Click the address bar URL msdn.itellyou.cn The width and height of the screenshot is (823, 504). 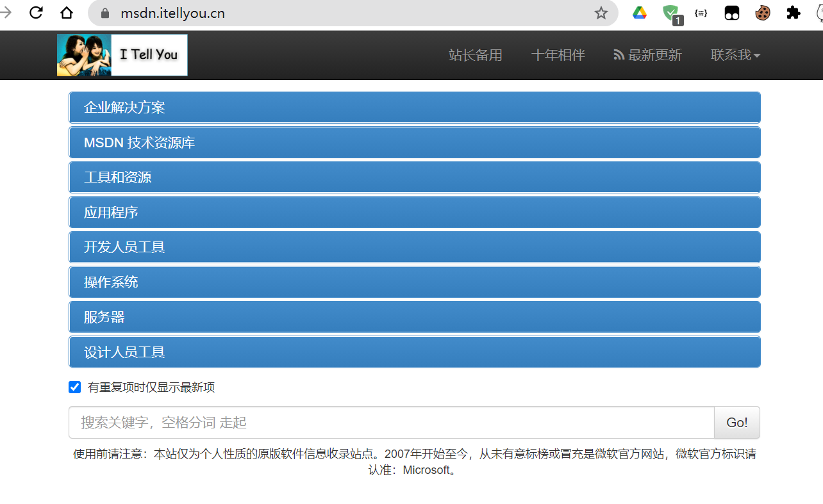coord(172,13)
